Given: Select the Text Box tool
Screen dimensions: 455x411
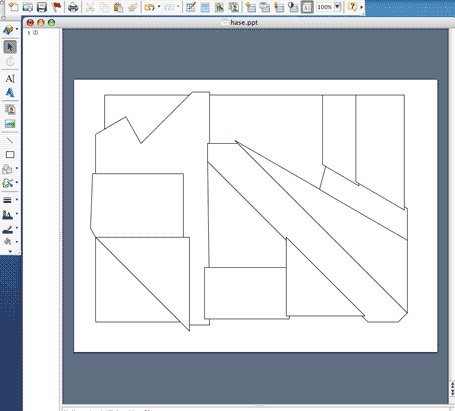Looking at the screenshot, I should tap(10, 78).
